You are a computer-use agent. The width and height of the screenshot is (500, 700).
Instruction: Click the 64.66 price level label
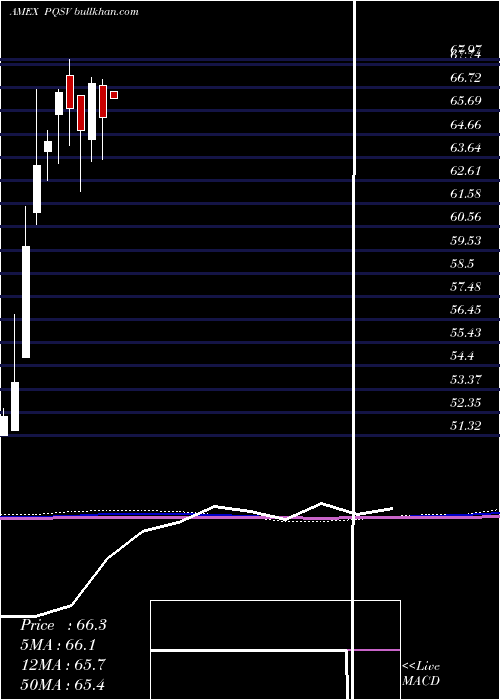click(x=466, y=124)
